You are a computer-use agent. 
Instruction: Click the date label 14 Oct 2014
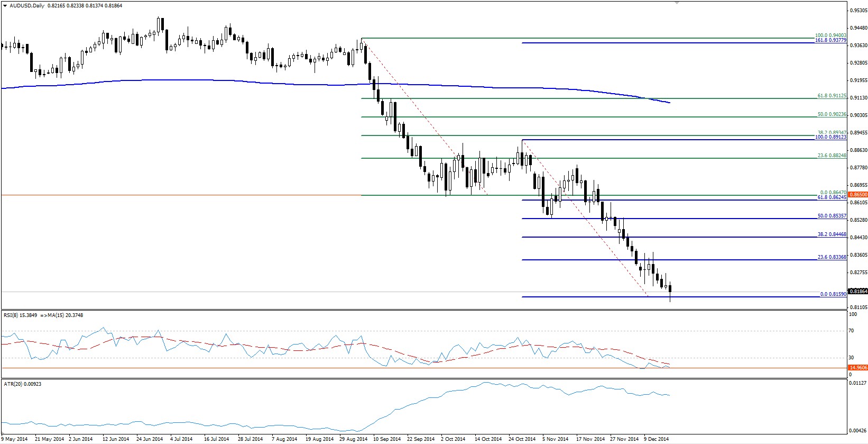[488, 439]
